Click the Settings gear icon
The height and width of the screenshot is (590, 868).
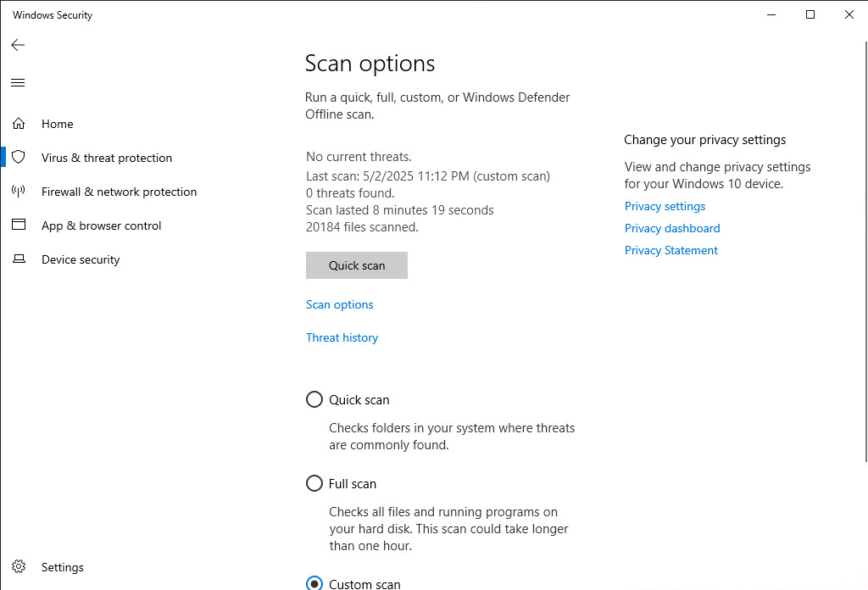[19, 567]
